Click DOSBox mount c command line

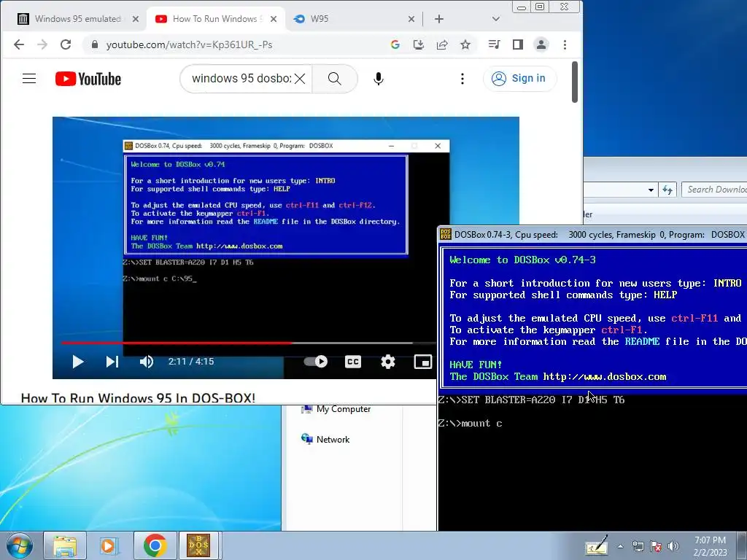point(470,424)
